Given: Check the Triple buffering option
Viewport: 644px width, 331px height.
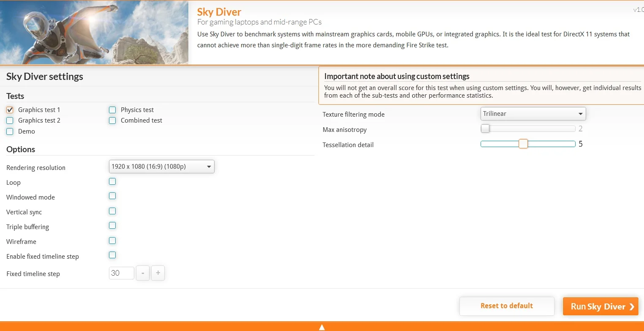Looking at the screenshot, I should click(112, 226).
